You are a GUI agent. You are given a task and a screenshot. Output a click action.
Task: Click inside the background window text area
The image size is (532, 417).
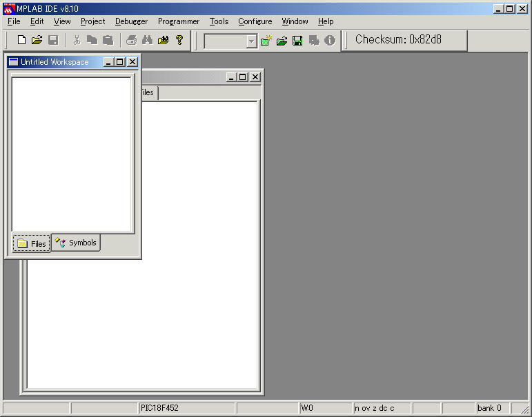[200, 244]
